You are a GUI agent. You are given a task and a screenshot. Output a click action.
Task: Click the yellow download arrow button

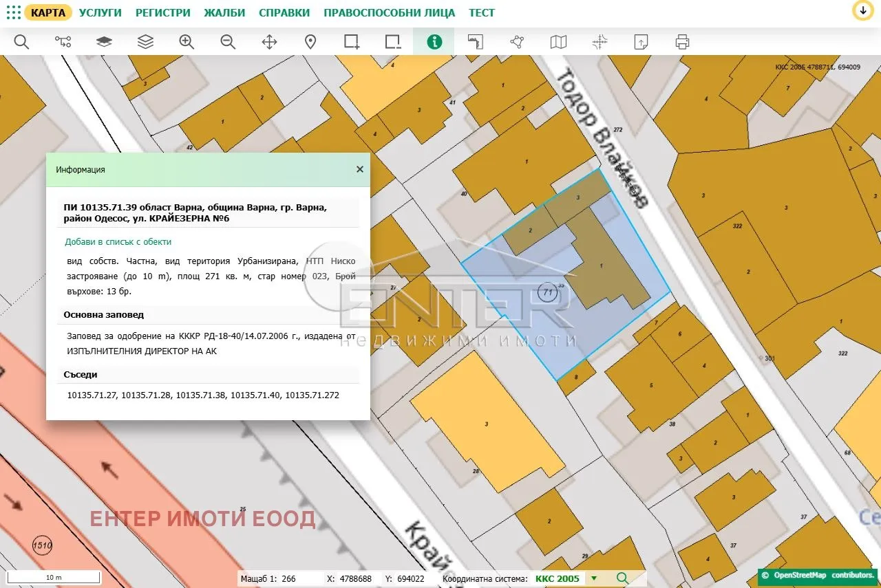click(862, 11)
